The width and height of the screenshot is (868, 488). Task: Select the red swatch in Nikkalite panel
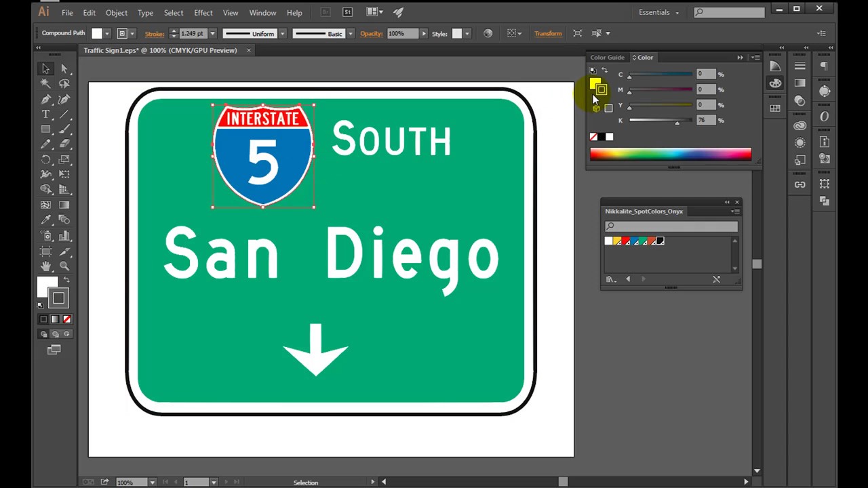click(626, 241)
